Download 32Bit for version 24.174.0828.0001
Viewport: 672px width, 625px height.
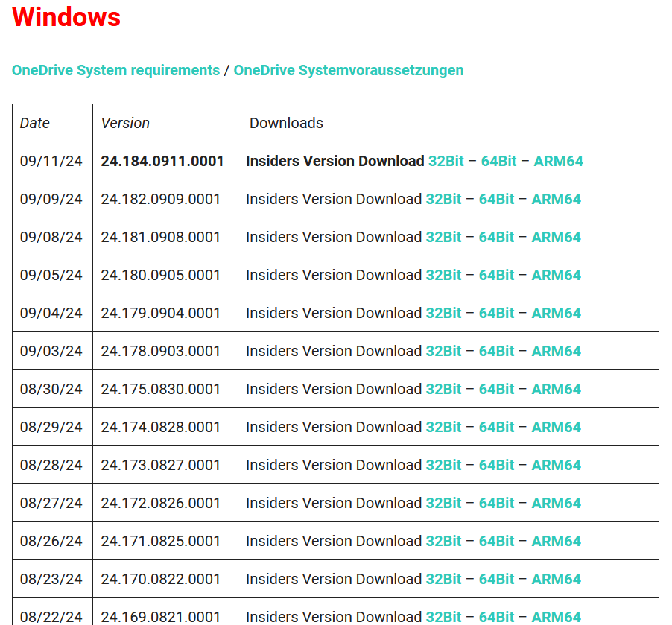pos(443,428)
